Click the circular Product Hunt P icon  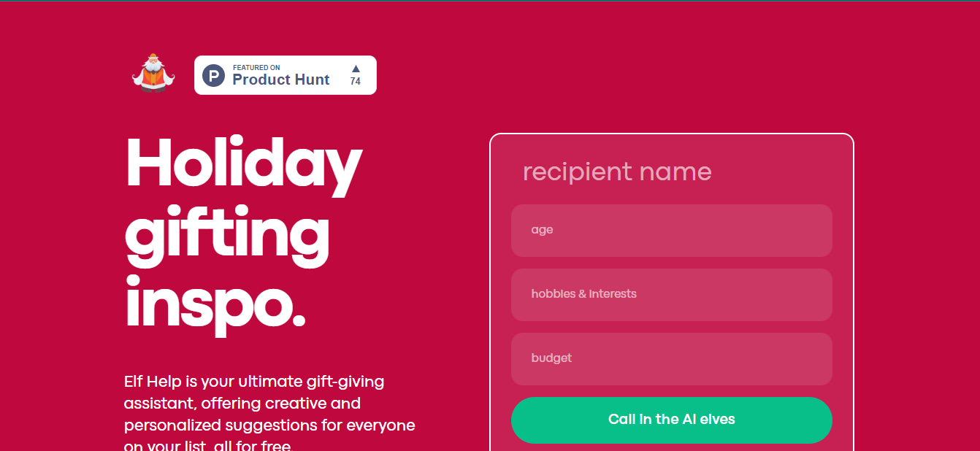coord(213,75)
